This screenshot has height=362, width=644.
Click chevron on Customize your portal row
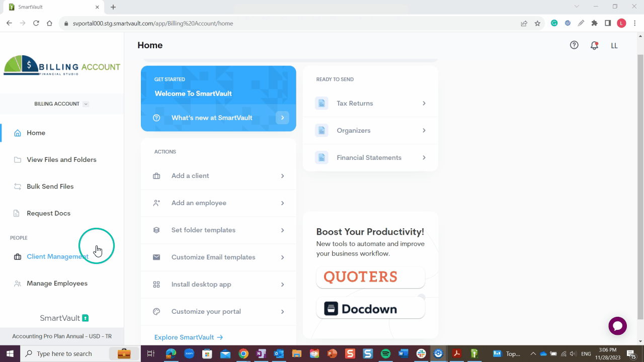[282, 312]
